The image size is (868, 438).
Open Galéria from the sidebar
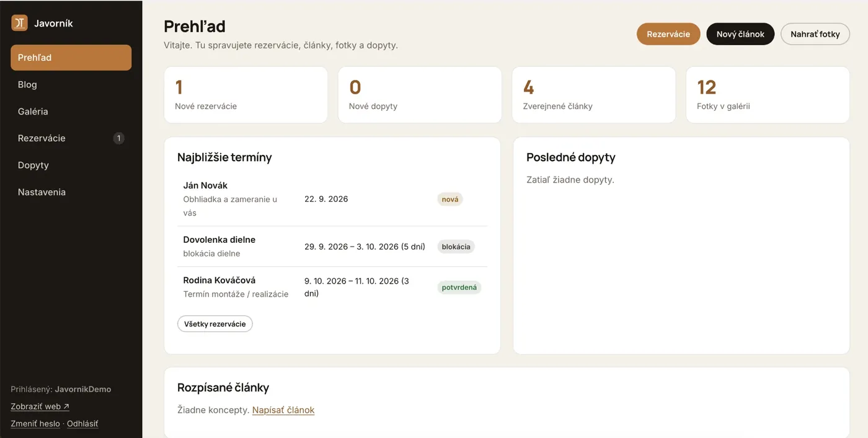click(71, 112)
